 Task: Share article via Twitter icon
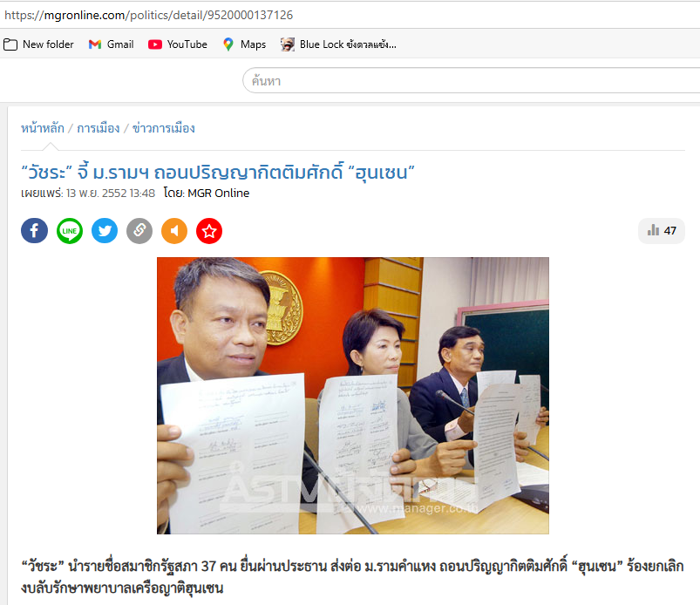tap(105, 231)
